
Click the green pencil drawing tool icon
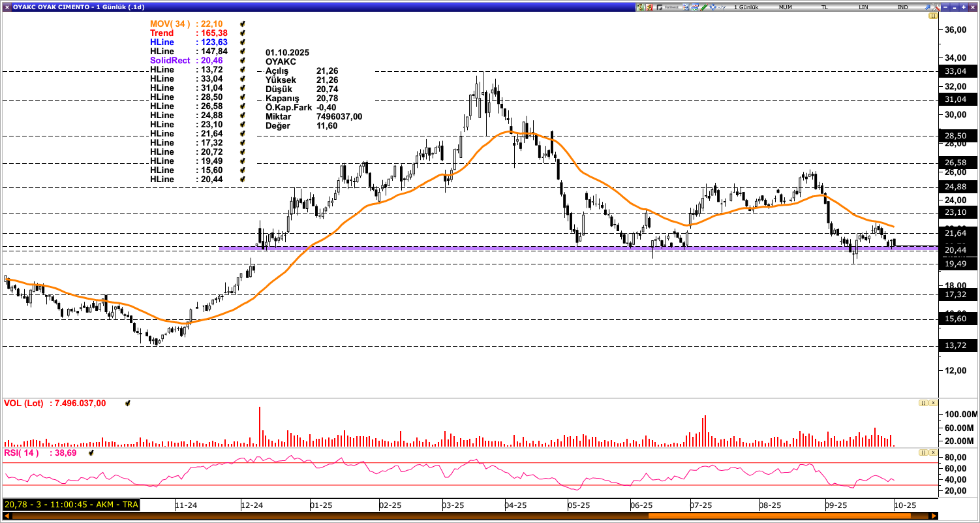(704, 7)
